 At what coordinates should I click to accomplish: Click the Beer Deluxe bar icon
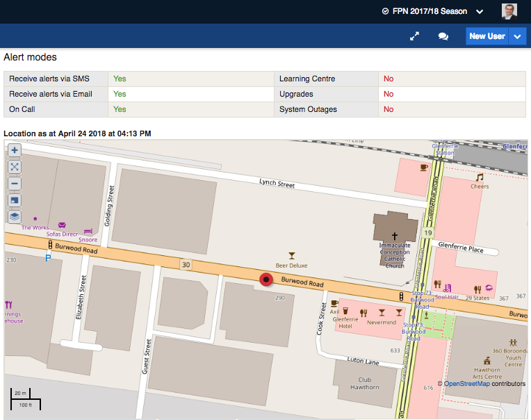coord(292,256)
